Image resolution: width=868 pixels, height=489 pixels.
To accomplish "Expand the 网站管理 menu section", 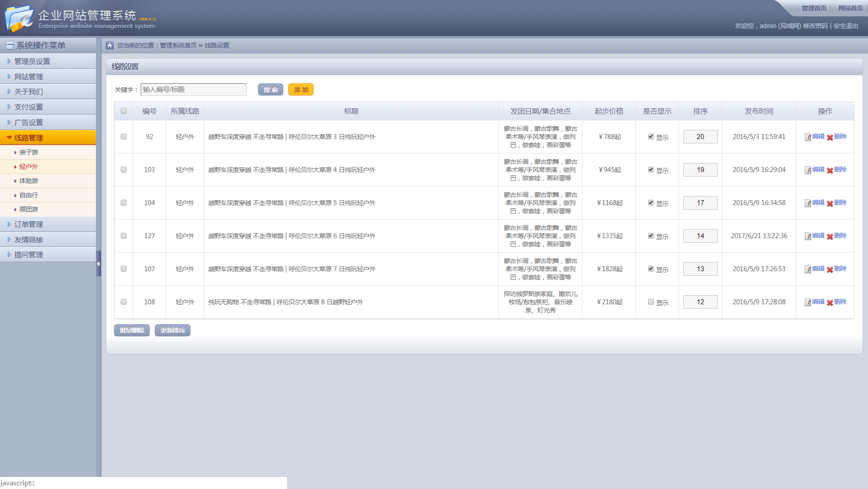I will [48, 77].
